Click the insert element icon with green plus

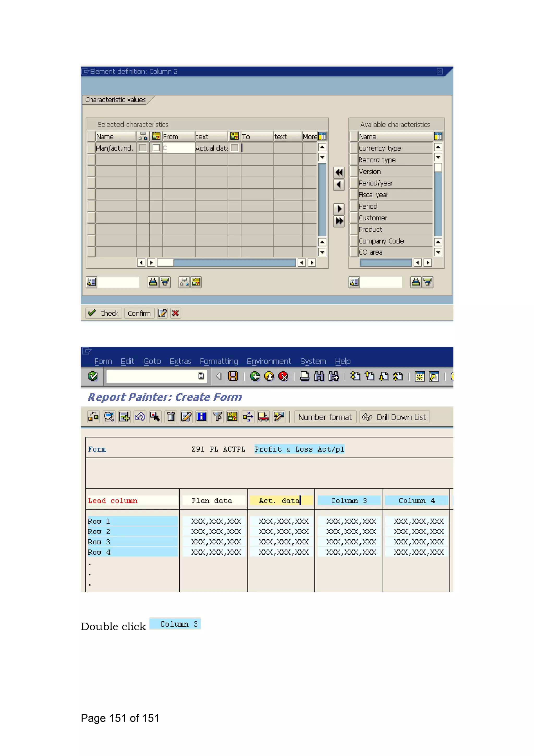point(124,417)
